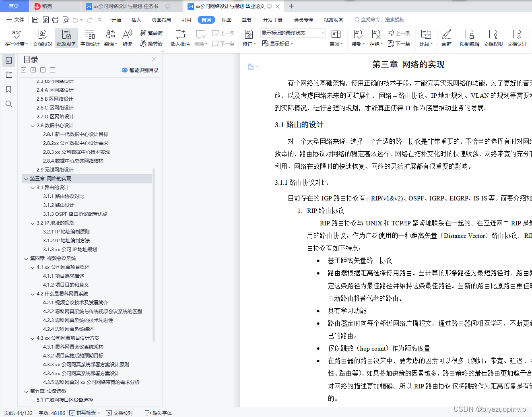
Task: Select the 朗读 (Read Aloud) tool
Action: [x=127, y=38]
